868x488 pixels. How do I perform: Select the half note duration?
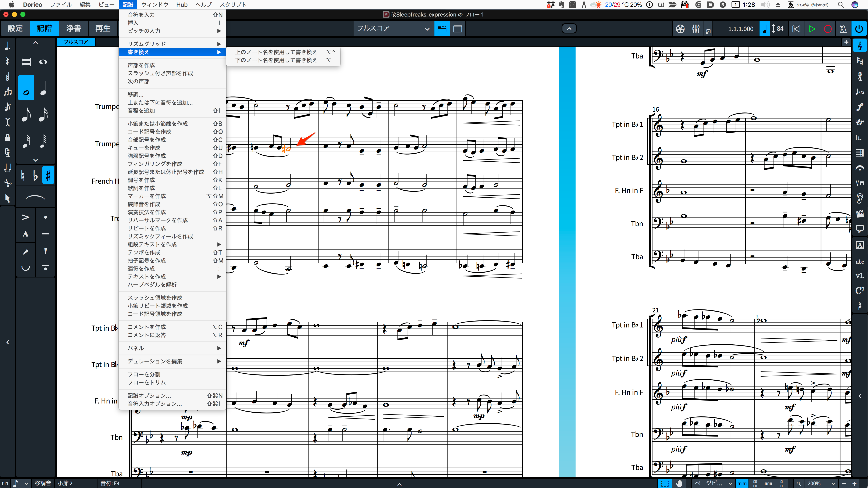pyautogui.click(x=26, y=88)
